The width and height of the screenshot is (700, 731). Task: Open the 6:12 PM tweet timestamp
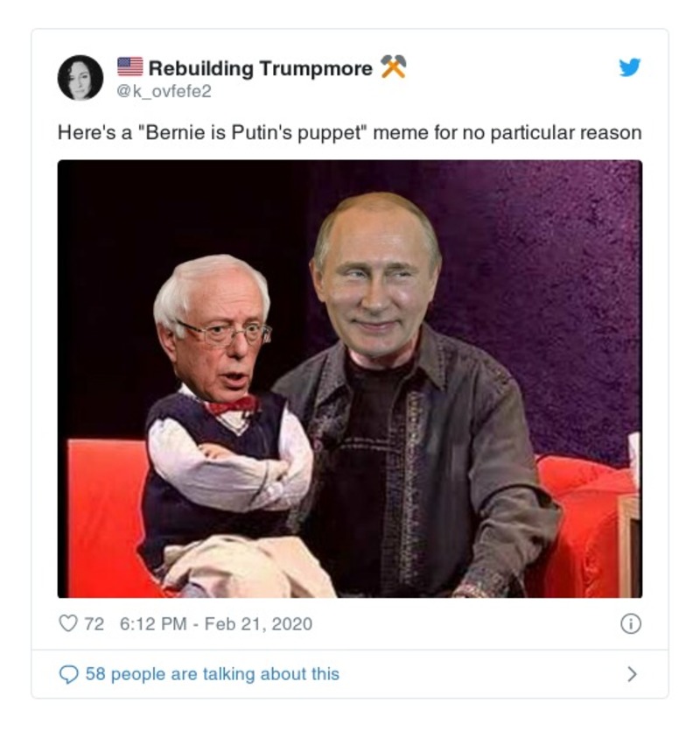[x=153, y=624]
